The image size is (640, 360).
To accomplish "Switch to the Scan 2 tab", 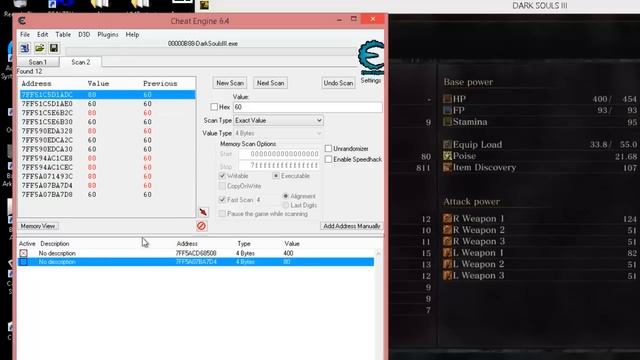I will (80, 62).
